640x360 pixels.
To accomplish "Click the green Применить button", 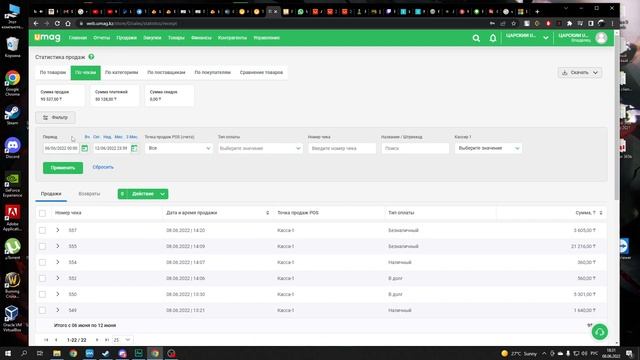I will point(63,168).
